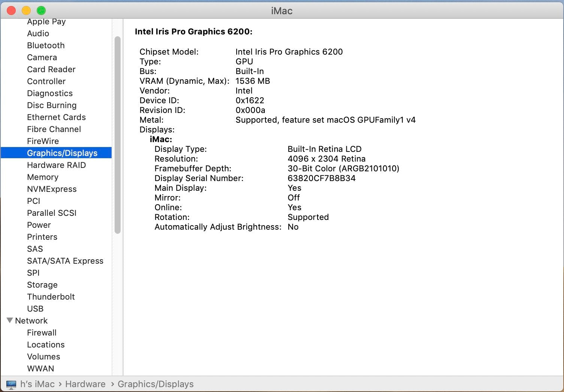The image size is (564, 392).
Task: Choose Controller in the hardware list
Action: tap(46, 81)
